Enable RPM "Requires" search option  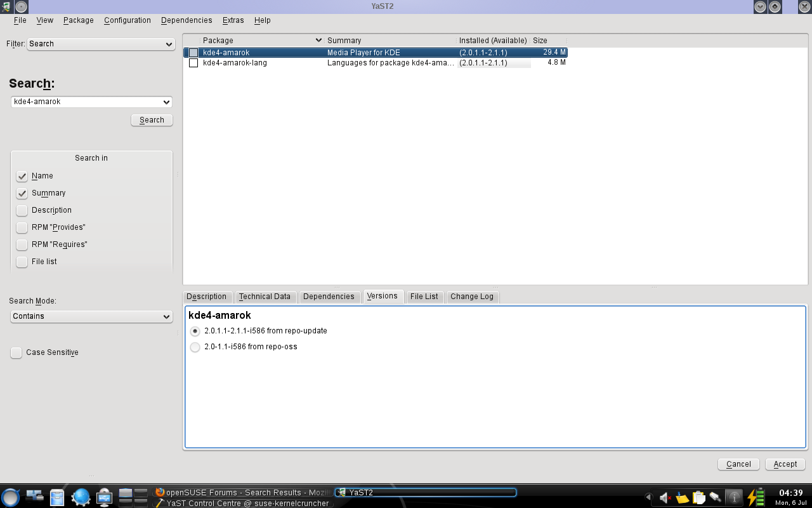click(x=22, y=244)
